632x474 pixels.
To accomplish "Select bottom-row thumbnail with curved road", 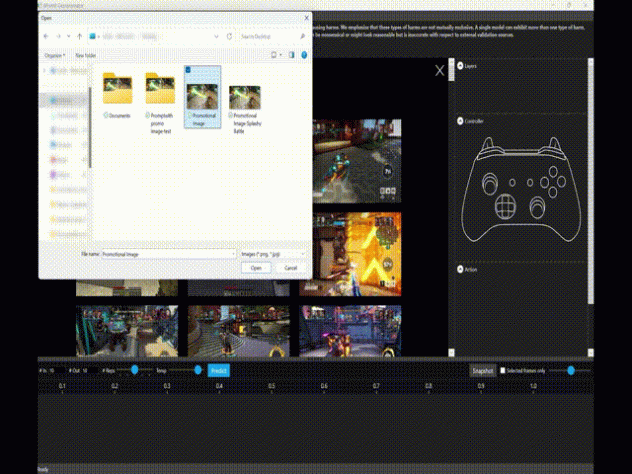I will coord(238,331).
